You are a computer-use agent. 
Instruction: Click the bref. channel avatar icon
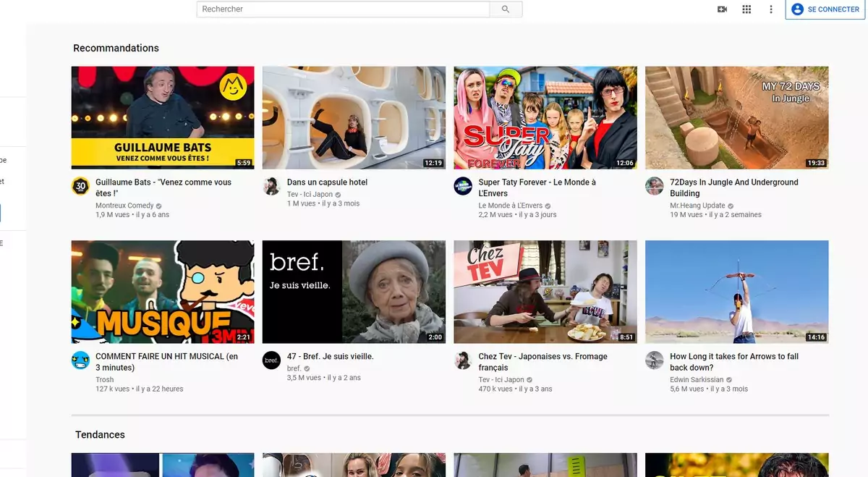pyautogui.click(x=271, y=360)
